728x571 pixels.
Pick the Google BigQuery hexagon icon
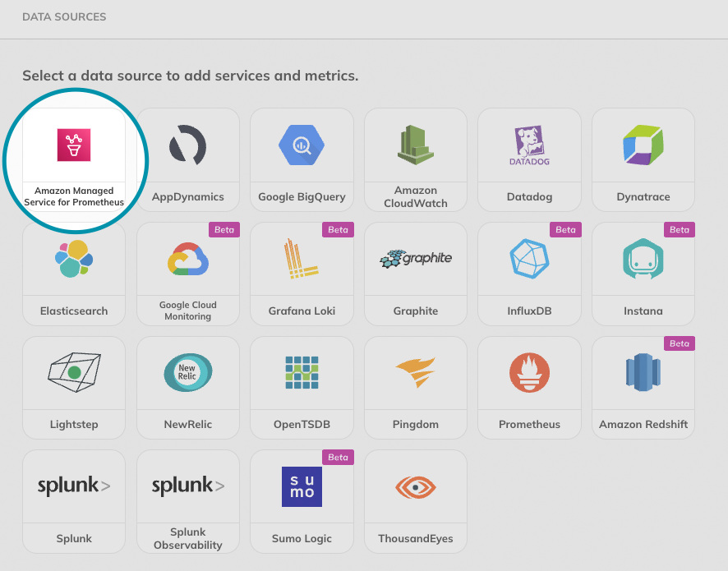tap(302, 145)
